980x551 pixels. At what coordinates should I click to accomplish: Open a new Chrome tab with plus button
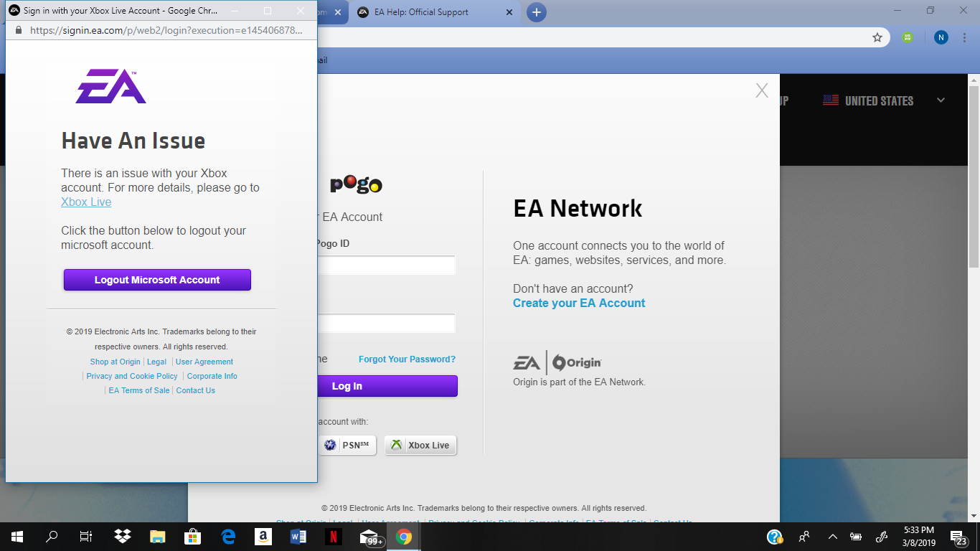click(x=536, y=12)
